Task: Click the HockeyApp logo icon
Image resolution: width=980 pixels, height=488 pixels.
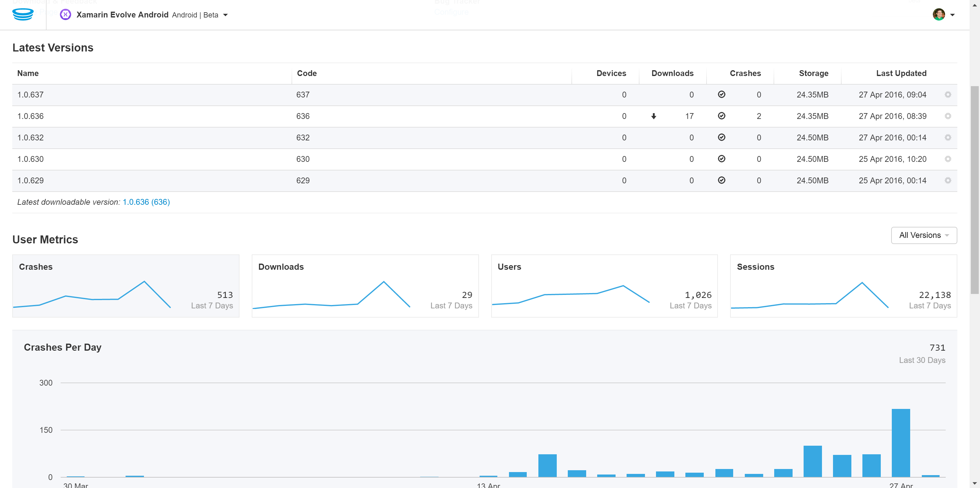Action: [23, 14]
